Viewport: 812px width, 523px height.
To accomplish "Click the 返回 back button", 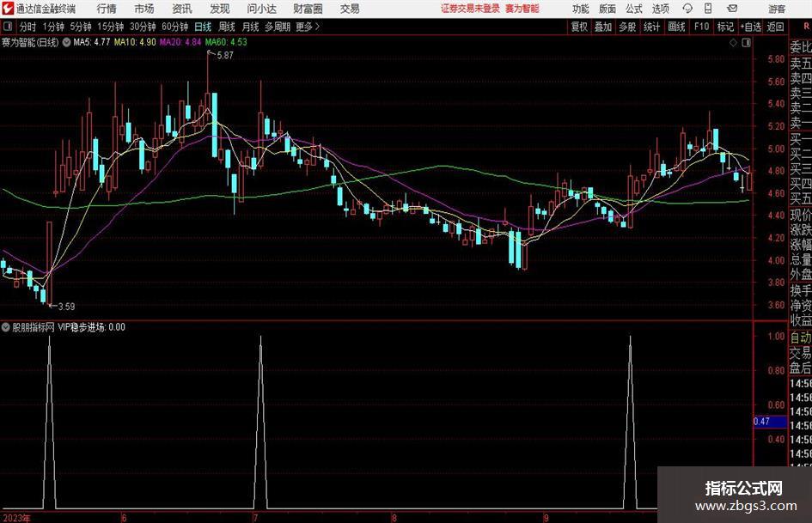I will 775,27.
